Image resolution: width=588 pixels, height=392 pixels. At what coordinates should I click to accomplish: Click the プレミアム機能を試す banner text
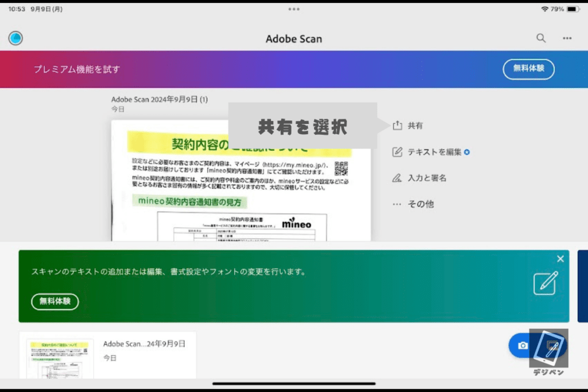pyautogui.click(x=77, y=69)
